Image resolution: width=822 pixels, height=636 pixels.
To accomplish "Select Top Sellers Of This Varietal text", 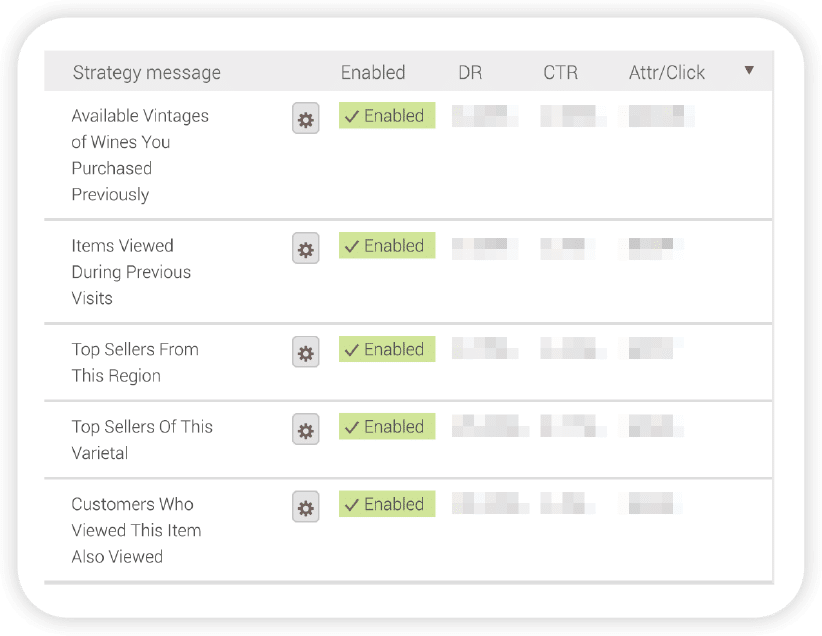I will (x=142, y=440).
